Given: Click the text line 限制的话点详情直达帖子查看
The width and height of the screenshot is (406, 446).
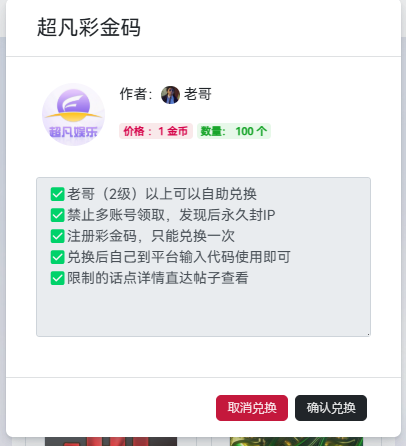Looking at the screenshot, I should [x=158, y=278].
